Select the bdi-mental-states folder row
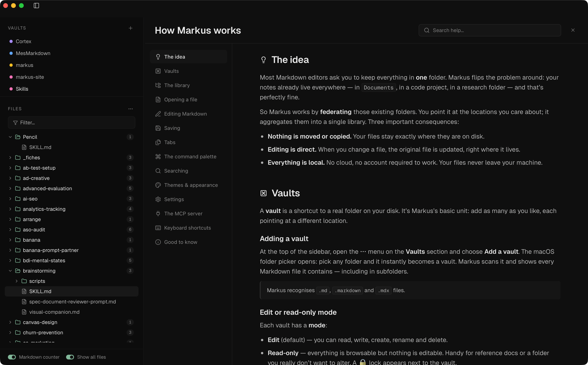This screenshot has width=588, height=365. [x=71, y=260]
